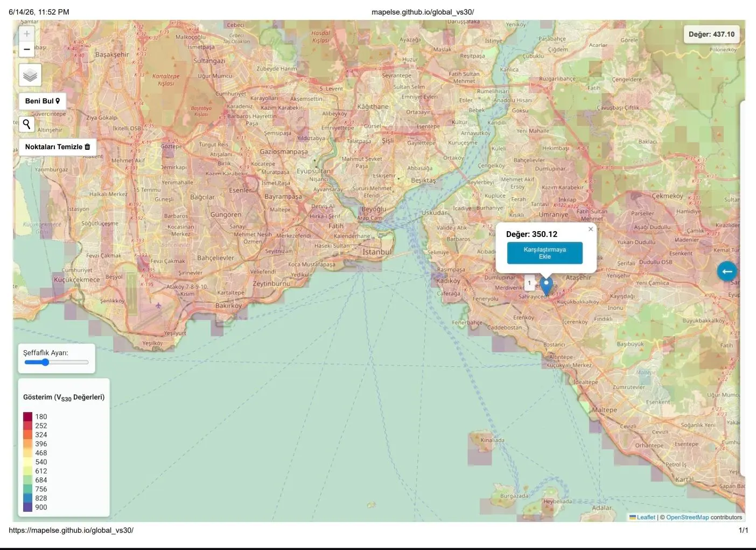Screen dimensions: 756x550
Task: Click the Gösterim (VS30 Değerleri) legend title
Action: coord(64,398)
